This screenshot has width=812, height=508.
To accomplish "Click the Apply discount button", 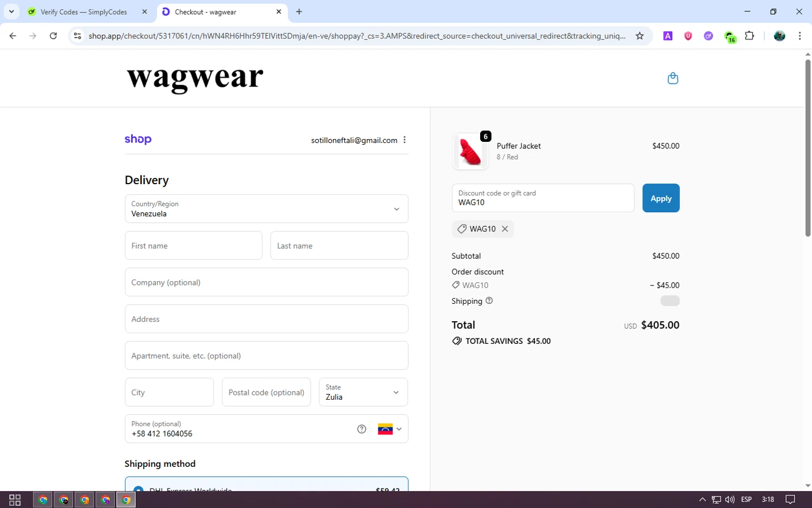I will pyautogui.click(x=661, y=198).
